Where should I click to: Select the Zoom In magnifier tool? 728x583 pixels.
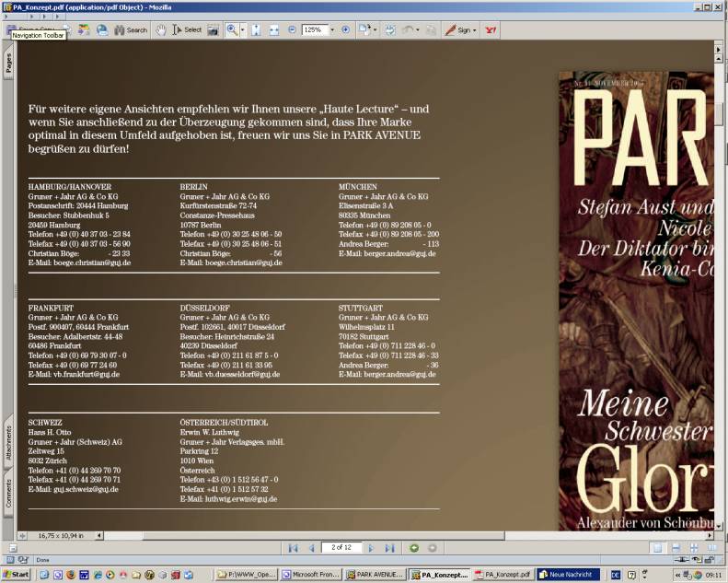[x=232, y=30]
